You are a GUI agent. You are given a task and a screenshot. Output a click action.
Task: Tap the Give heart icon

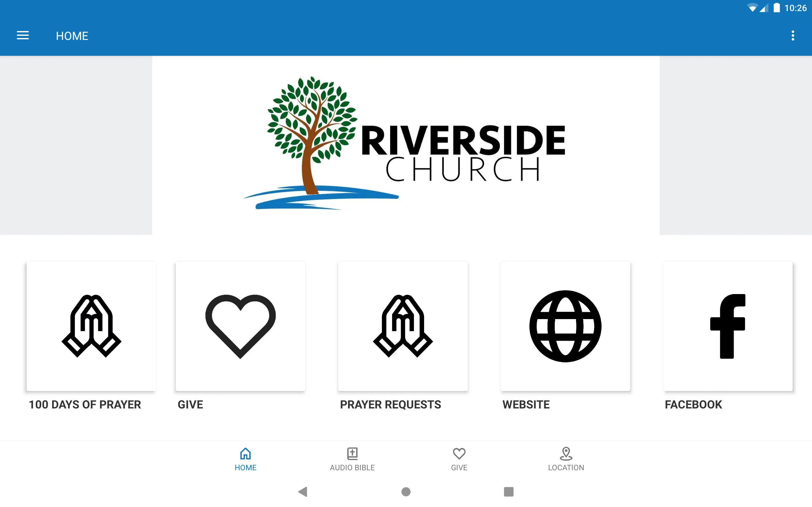pyautogui.click(x=240, y=326)
